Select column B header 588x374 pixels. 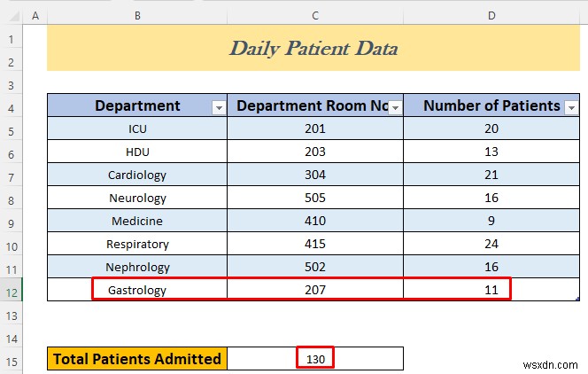click(137, 17)
